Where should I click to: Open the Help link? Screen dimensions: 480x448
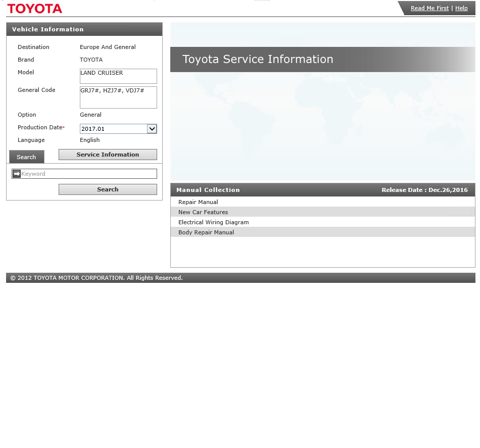[461, 8]
